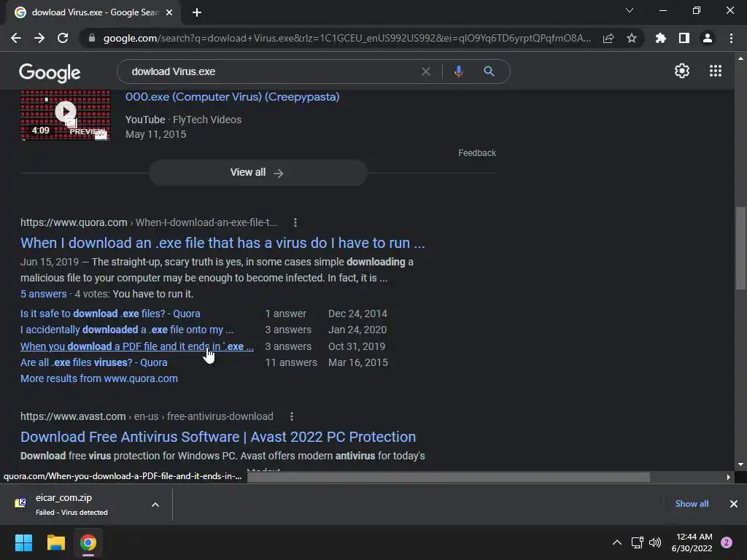Submit search with the magnifier icon
Viewport: 747px width, 560px height.
click(489, 71)
